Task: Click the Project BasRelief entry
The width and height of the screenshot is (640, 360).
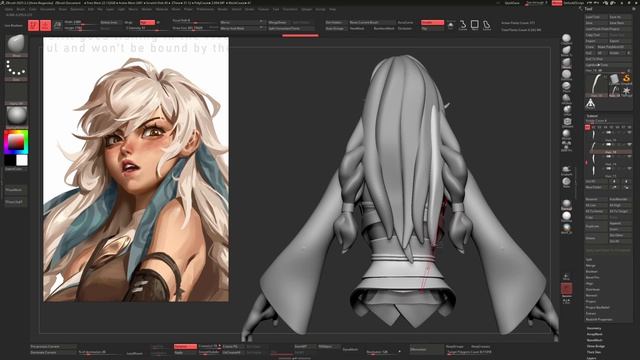Action: coord(598,307)
